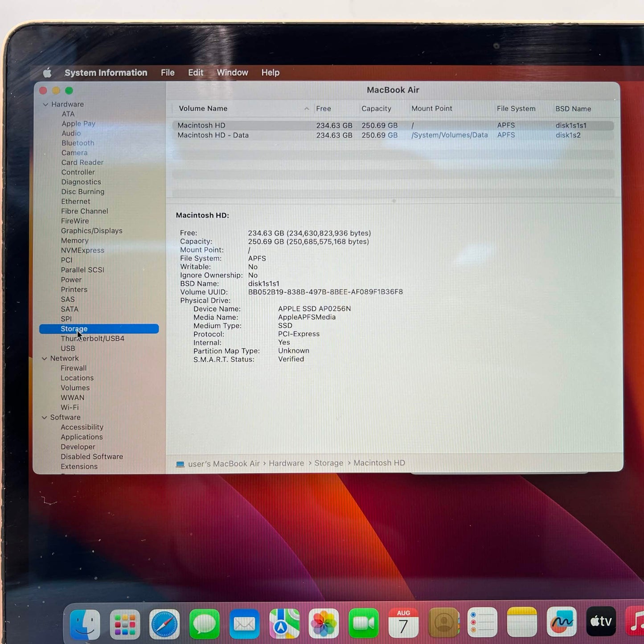Open Launchpad from the Dock
Screen dimensions: 644x644
(x=125, y=624)
